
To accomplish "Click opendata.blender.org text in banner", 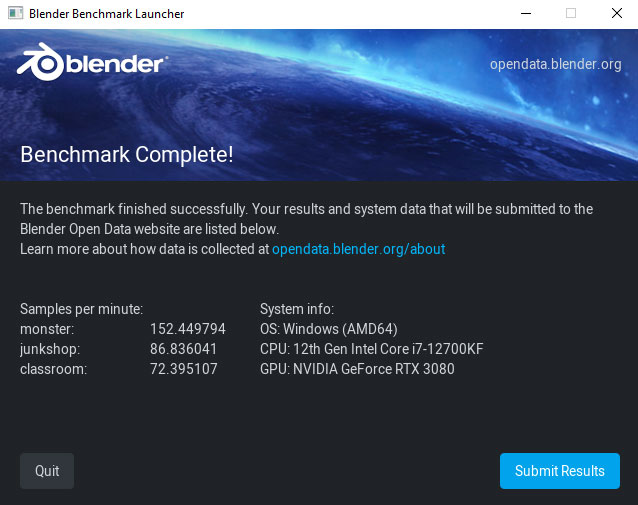I will pyautogui.click(x=555, y=64).
